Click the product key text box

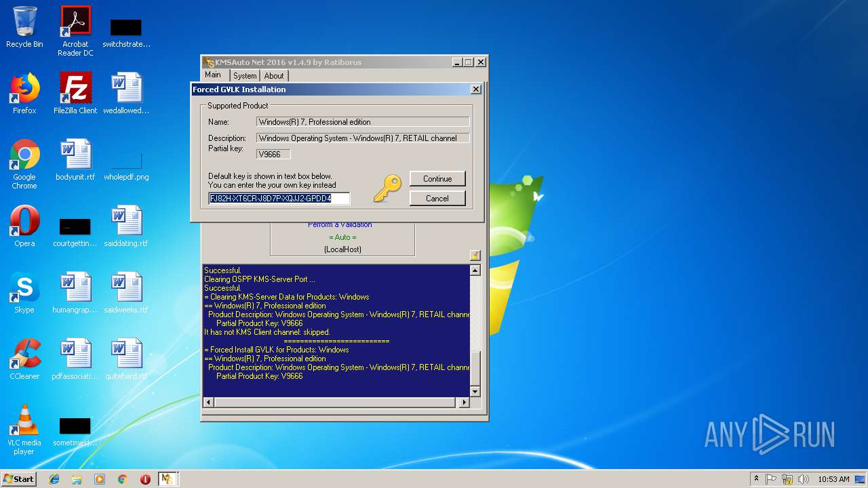pyautogui.click(x=279, y=199)
